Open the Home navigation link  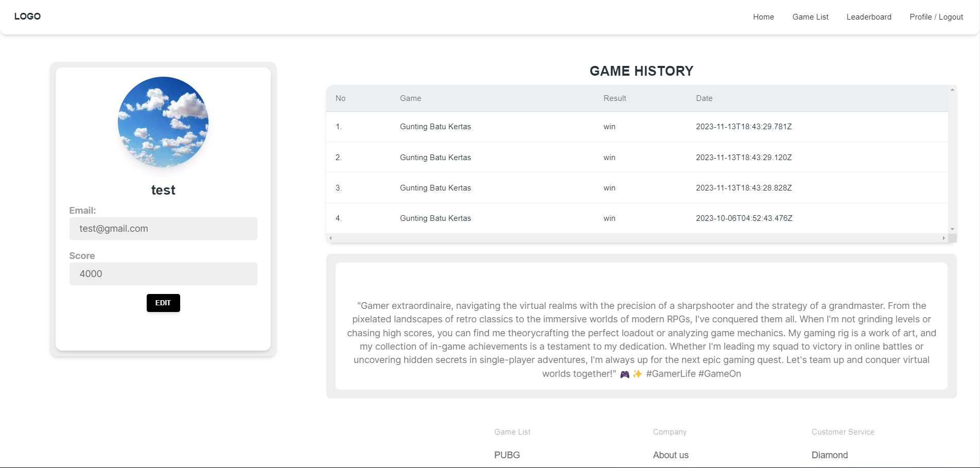point(763,17)
